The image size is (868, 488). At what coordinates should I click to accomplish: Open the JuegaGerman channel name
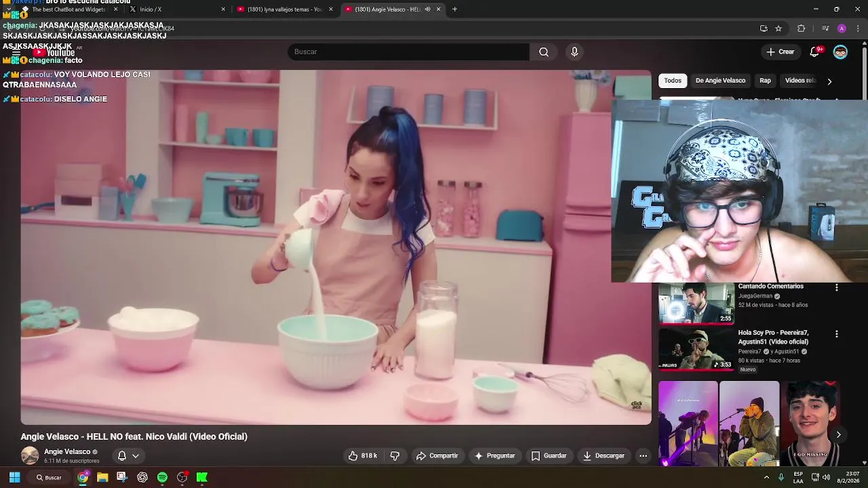point(755,296)
